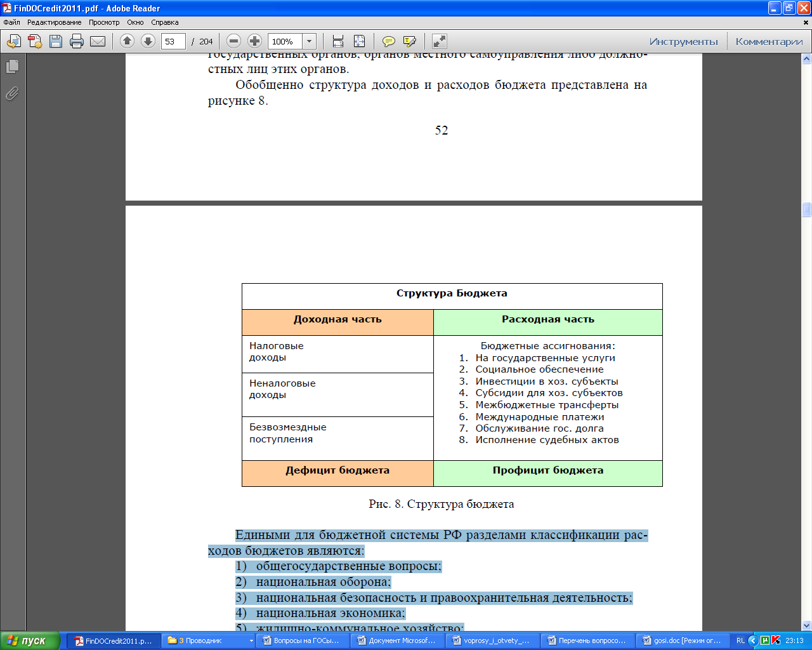This screenshot has height=650, width=812.
Task: Click the RL language indicator in the tray
Action: click(x=740, y=640)
